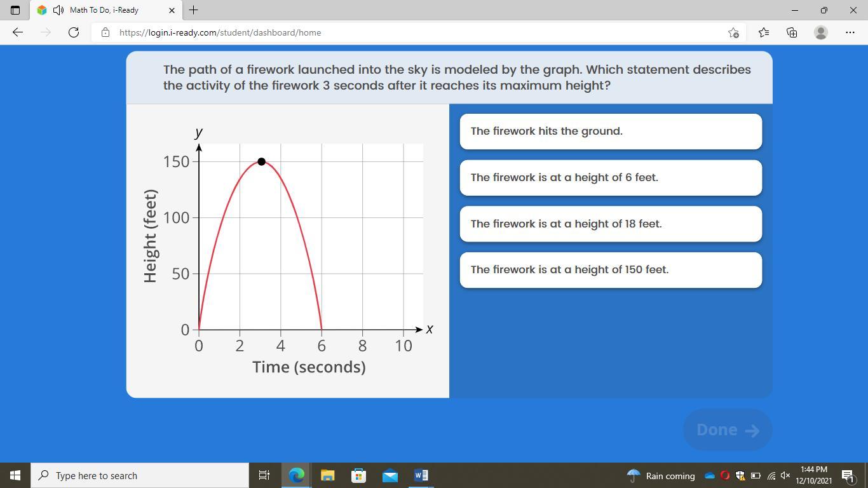Screen dimensions: 868x488
Task: Add this page to favorites
Action: click(733, 32)
